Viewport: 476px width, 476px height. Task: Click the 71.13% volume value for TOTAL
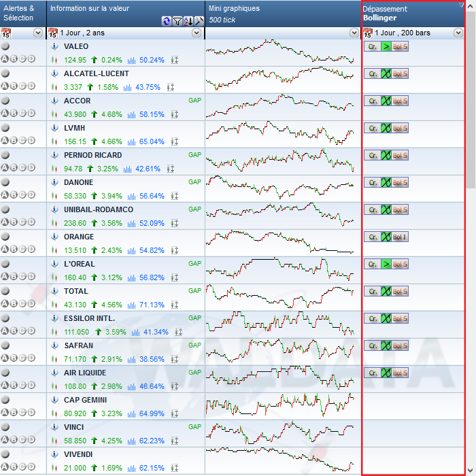(x=152, y=305)
